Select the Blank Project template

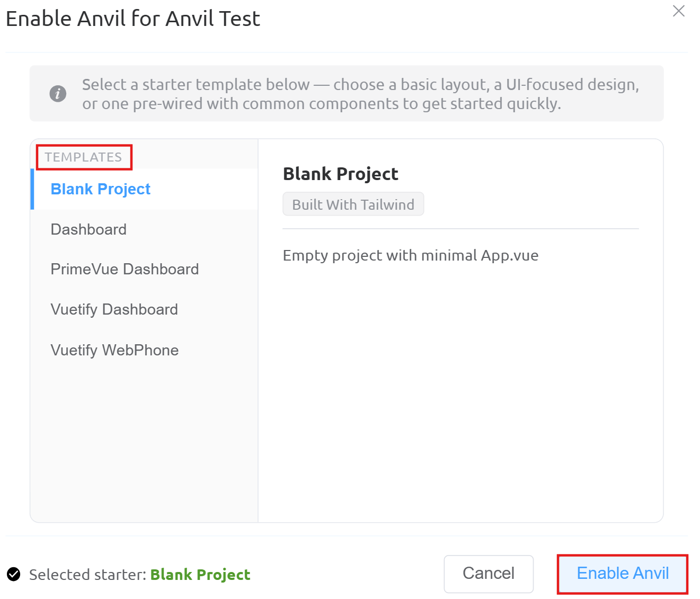pyautogui.click(x=101, y=189)
